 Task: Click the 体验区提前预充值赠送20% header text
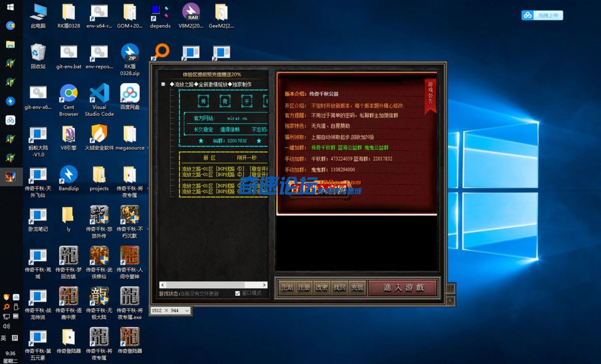tap(212, 74)
